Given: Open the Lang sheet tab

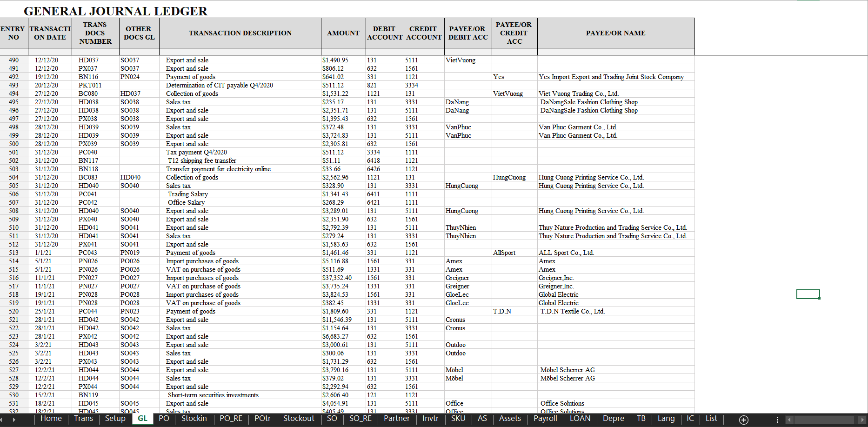Looking at the screenshot, I should click(666, 418).
